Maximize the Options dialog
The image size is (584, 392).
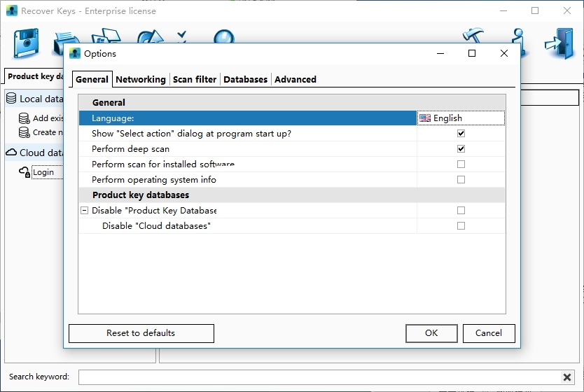point(472,54)
